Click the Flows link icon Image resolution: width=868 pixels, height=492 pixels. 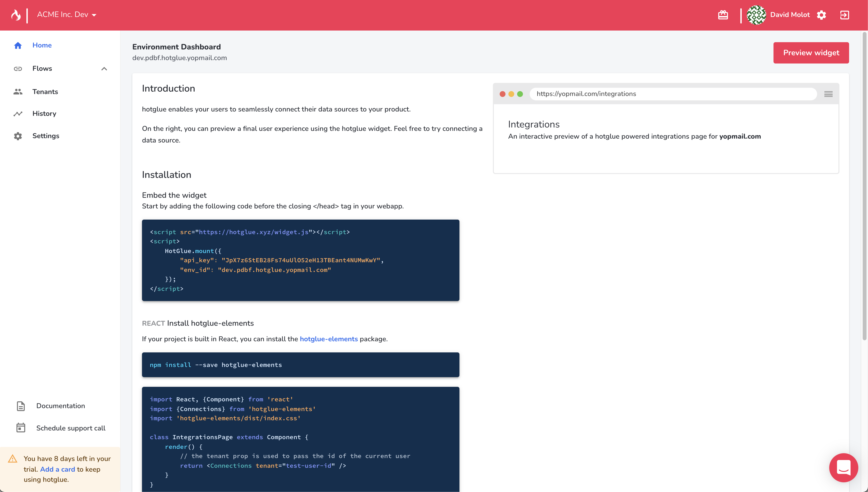[18, 69]
